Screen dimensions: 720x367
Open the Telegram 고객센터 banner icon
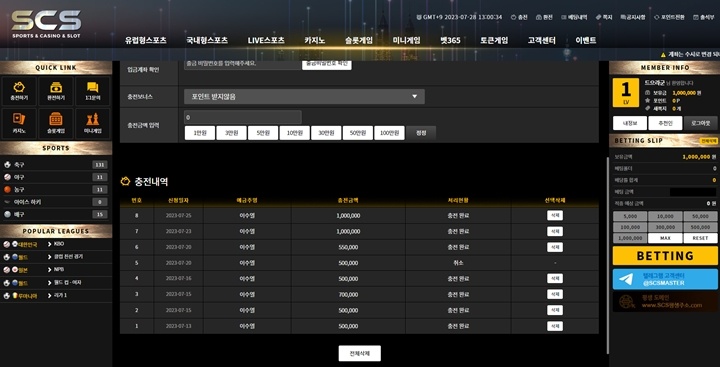[626, 279]
